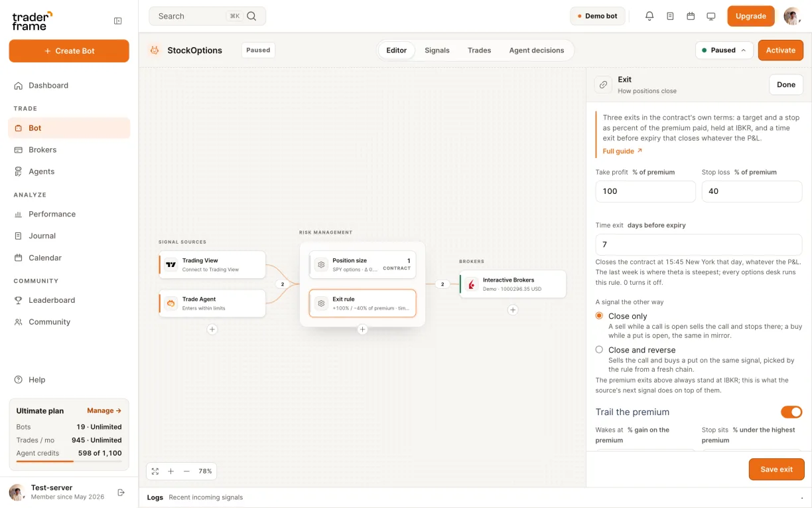Click the Agent credits progress bar
Image resolution: width=812 pixels, height=508 pixels.
[69, 461]
